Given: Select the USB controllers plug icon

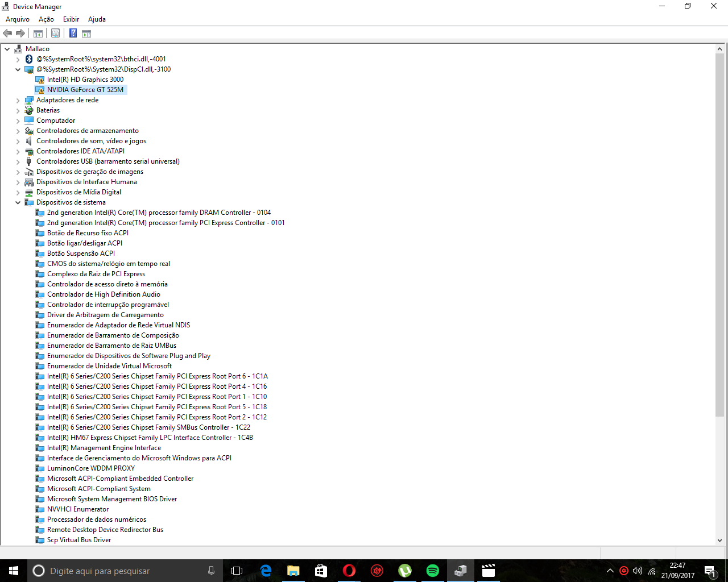Looking at the screenshot, I should (x=29, y=161).
